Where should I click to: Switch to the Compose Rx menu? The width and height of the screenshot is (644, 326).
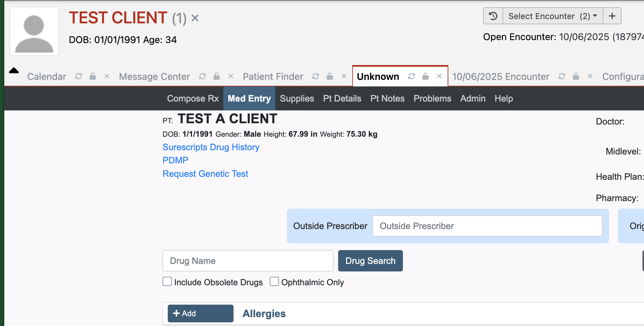click(193, 99)
